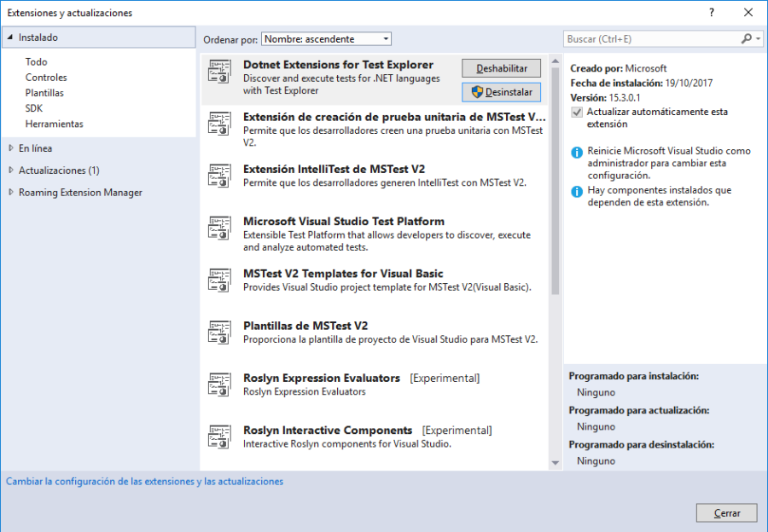
Task: Click the Extensión IntelliTest de MSTest V2 icon
Action: [x=220, y=176]
